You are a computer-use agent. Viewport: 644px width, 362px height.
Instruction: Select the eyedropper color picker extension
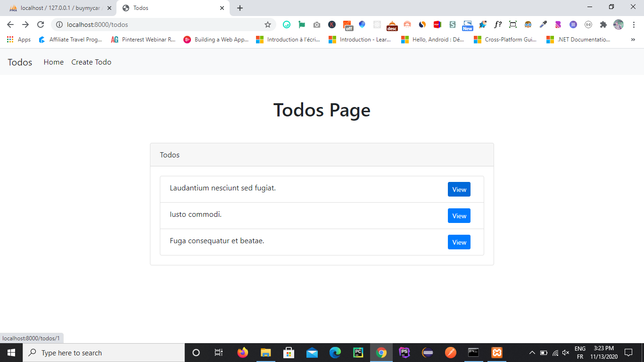click(x=543, y=25)
